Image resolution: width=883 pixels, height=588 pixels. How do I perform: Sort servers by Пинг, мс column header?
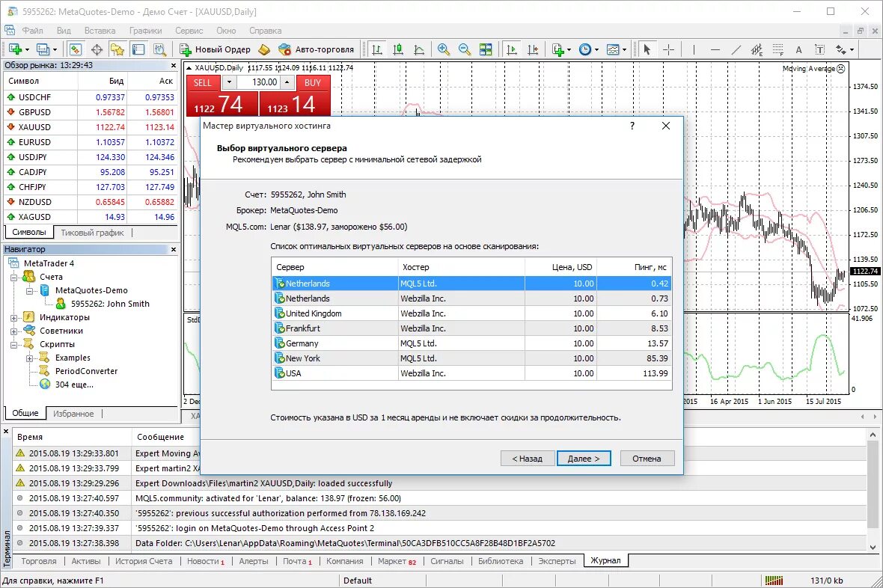click(x=634, y=267)
